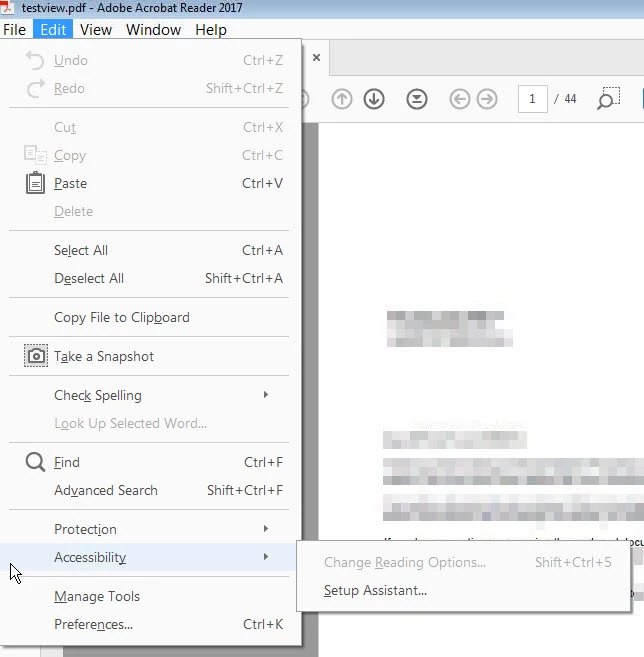The image size is (644, 657).
Task: Click the Paste clipboard icon
Action: [x=35, y=183]
